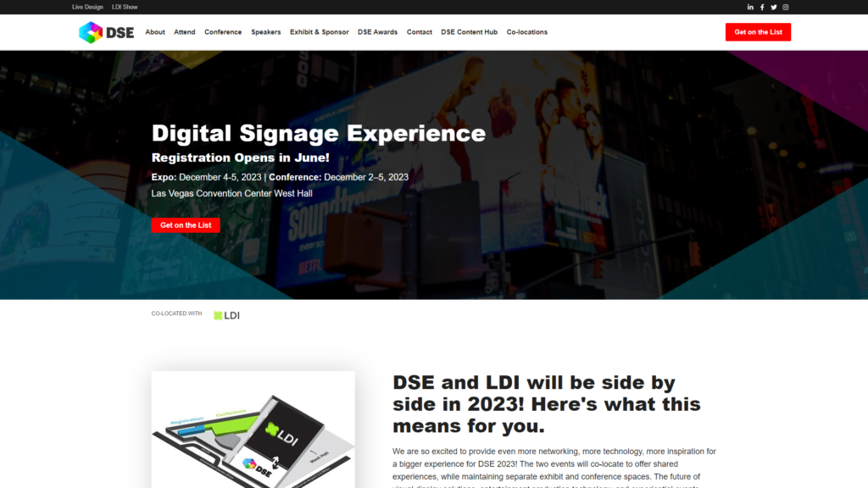The image size is (868, 488).
Task: Open the Exhibit & Sponsor menu item
Action: 320,32
